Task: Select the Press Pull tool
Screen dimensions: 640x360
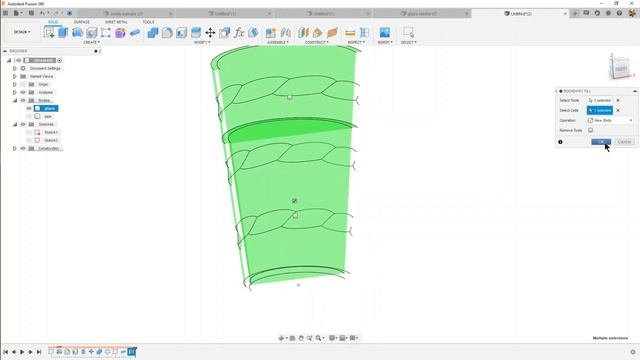Action: pos(153,32)
